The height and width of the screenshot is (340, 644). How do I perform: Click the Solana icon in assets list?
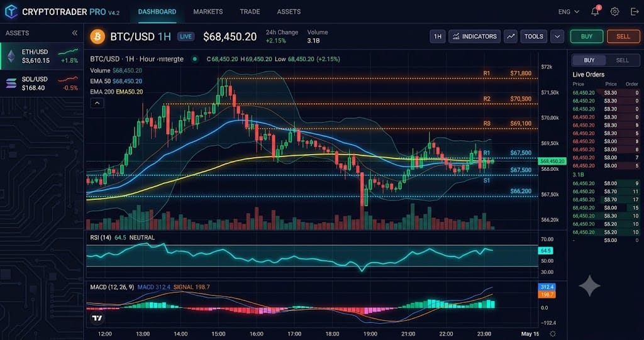(x=11, y=84)
